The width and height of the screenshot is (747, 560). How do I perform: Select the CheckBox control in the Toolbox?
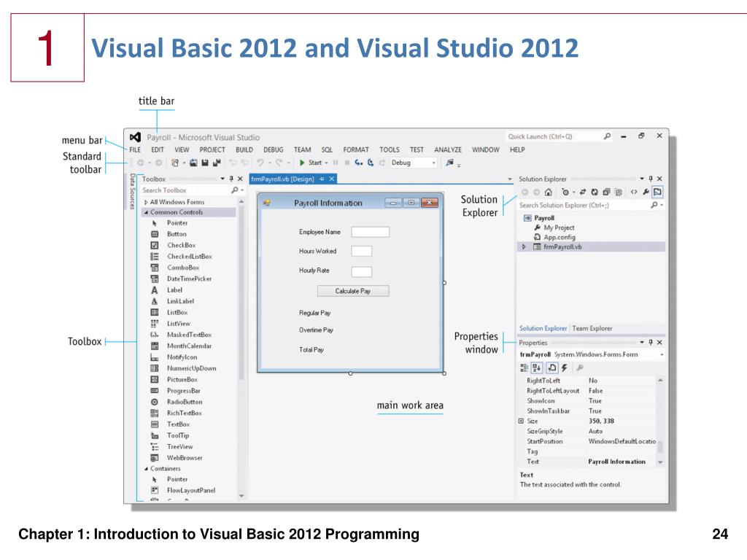coord(181,245)
